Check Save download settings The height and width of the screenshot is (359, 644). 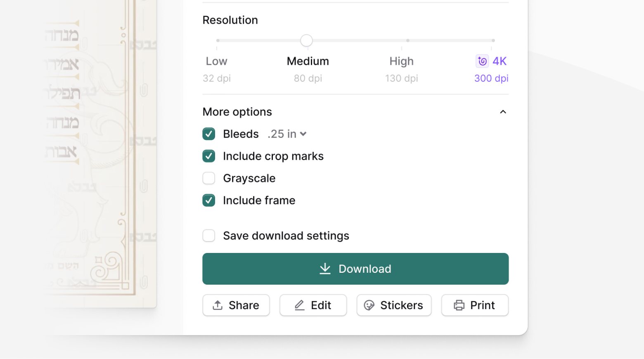pyautogui.click(x=209, y=236)
